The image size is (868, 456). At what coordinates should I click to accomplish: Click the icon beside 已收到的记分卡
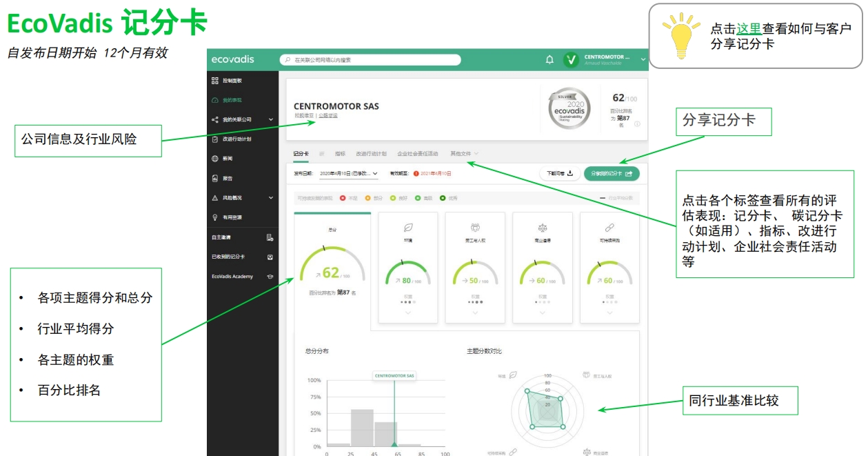click(270, 257)
